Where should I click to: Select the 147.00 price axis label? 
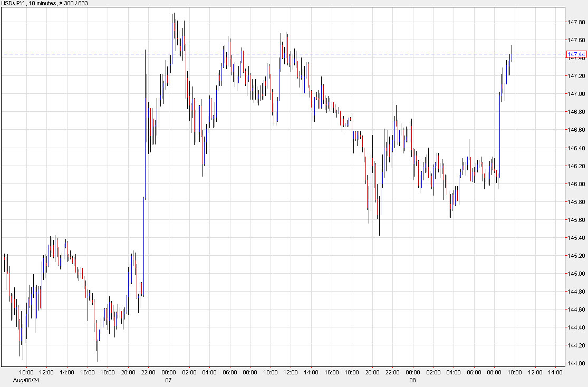point(575,94)
